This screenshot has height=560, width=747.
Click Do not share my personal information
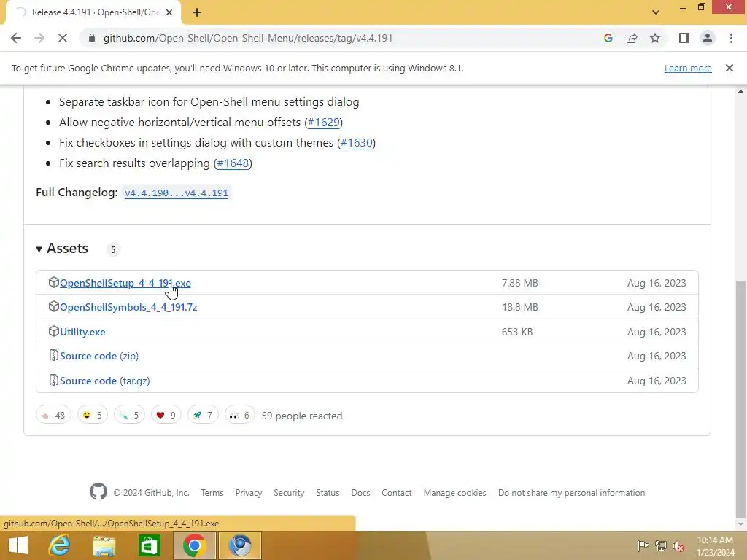tap(572, 493)
